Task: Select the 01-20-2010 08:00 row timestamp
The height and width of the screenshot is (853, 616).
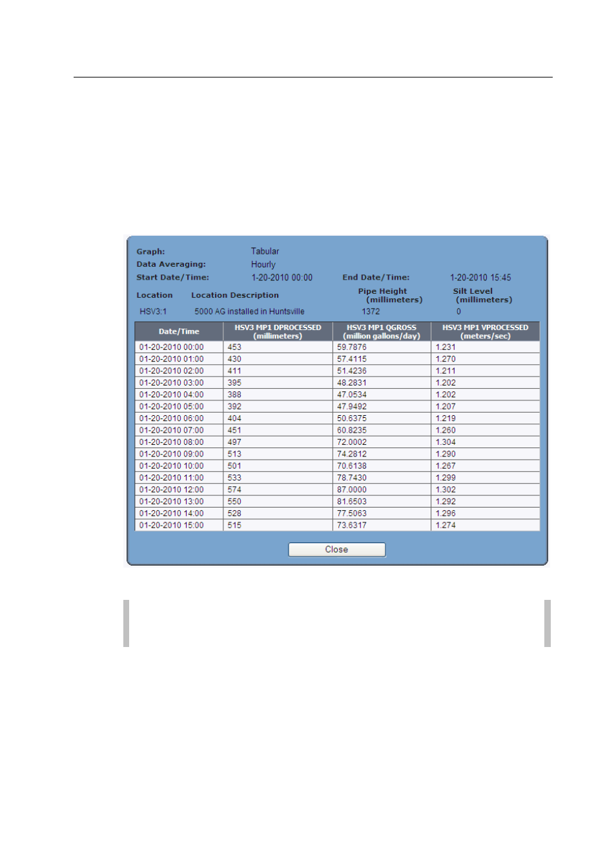Action: tap(171, 442)
